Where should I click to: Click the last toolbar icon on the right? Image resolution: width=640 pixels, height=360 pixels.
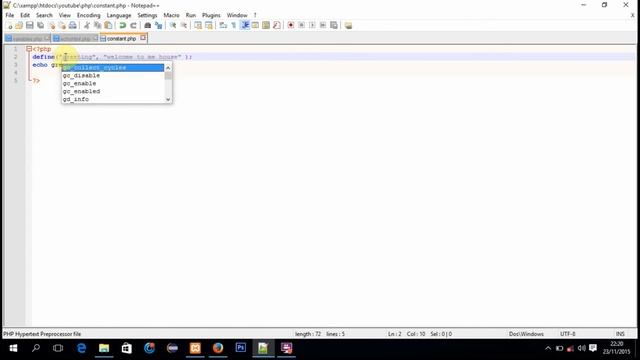click(x=348, y=25)
